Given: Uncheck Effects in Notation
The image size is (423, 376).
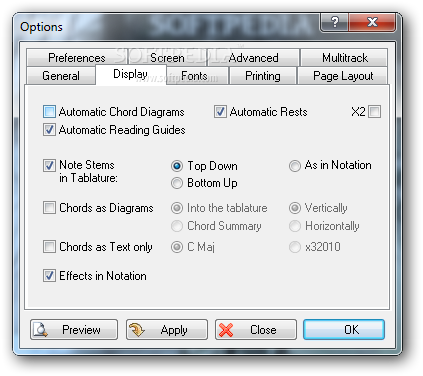Looking at the screenshot, I should click(49, 276).
